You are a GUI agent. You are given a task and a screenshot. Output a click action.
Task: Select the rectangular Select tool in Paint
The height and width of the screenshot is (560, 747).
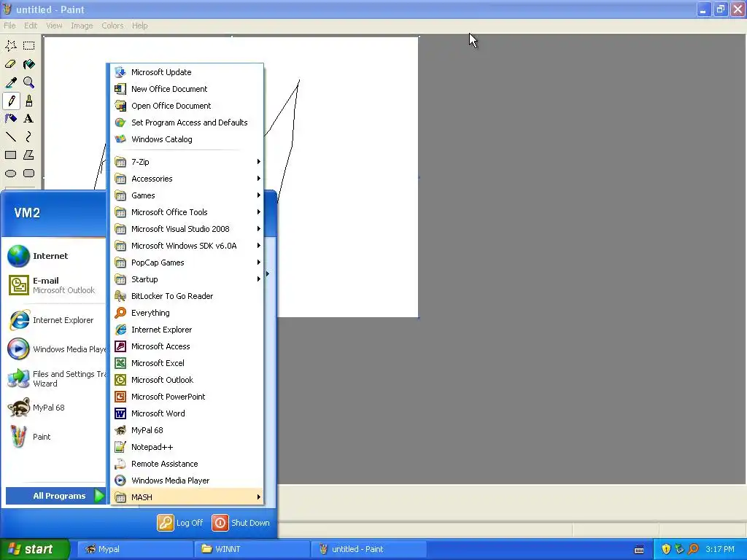(28, 46)
